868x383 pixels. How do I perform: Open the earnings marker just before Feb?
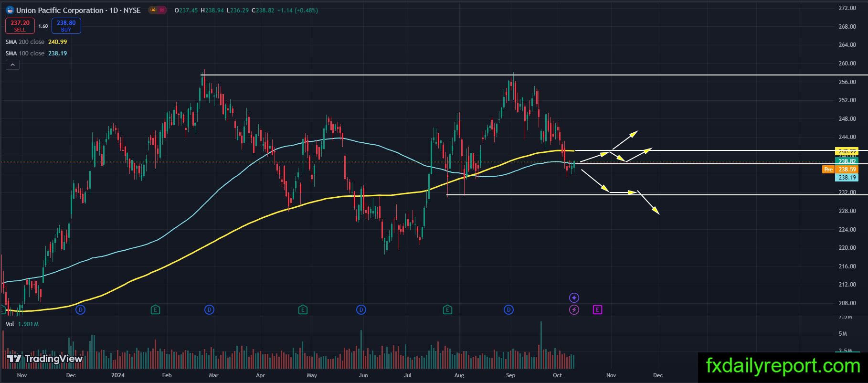(155, 310)
